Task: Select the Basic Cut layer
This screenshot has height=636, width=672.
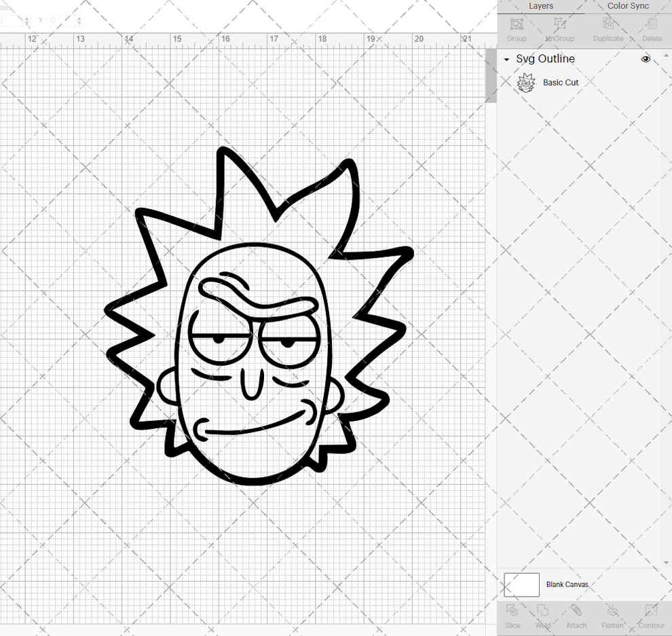Action: pyautogui.click(x=561, y=82)
